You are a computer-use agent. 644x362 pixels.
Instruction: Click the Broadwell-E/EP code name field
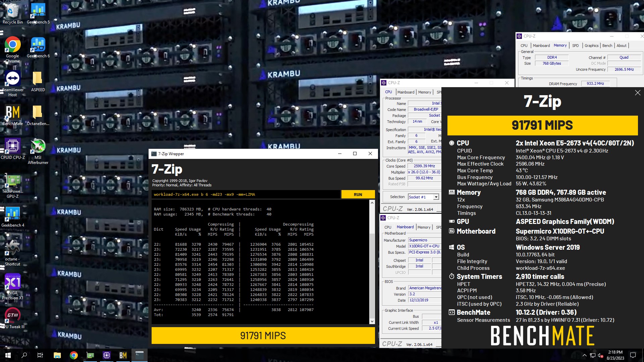425,109
